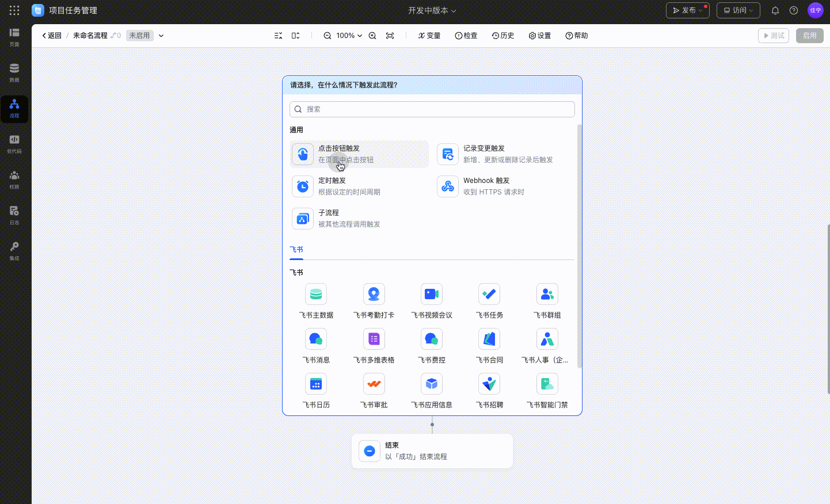Choose the 飞书日历 trigger icon
Viewport: 830px width, 504px height.
click(316, 384)
